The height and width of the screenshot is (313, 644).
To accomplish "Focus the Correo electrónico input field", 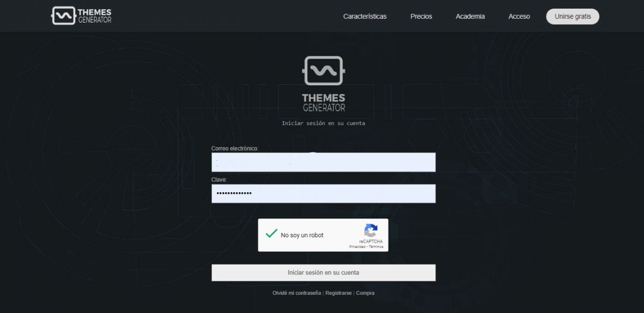I will (323, 162).
